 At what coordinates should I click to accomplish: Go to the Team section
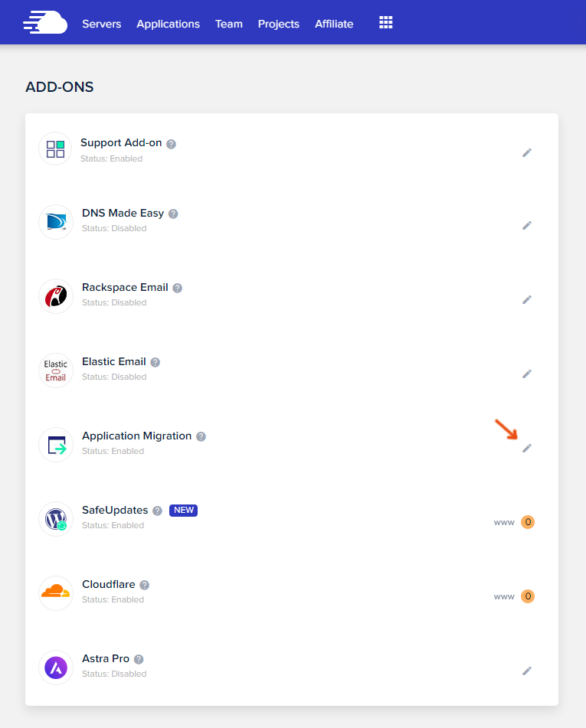228,24
